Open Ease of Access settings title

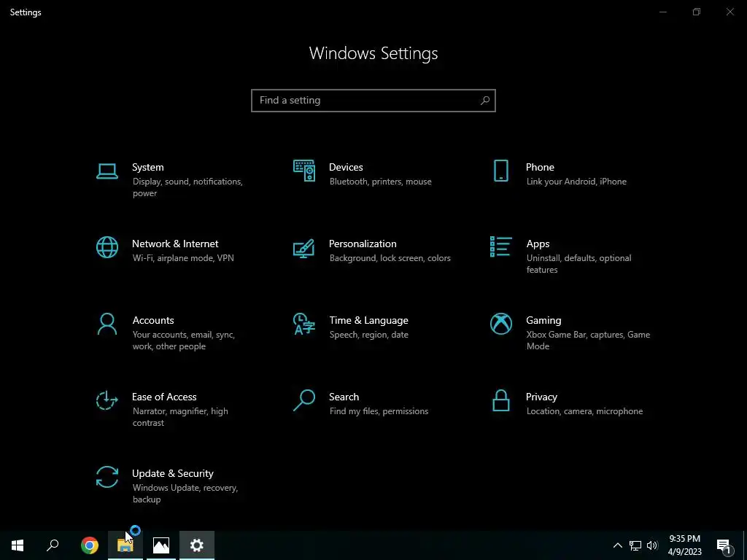(x=164, y=397)
